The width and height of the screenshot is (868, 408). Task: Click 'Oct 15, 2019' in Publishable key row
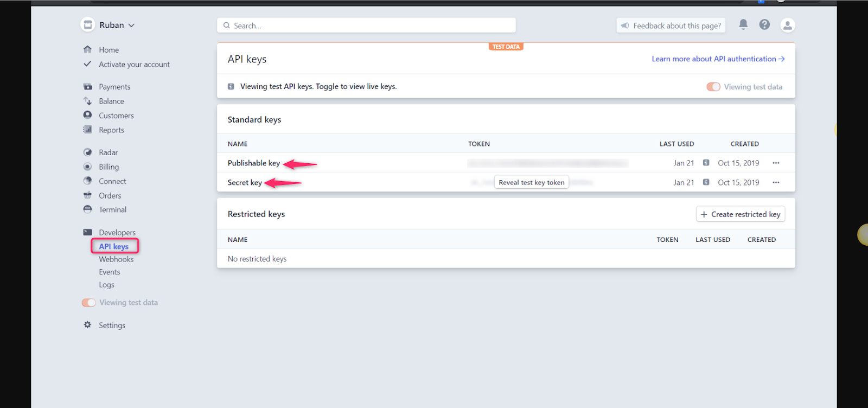tap(738, 163)
